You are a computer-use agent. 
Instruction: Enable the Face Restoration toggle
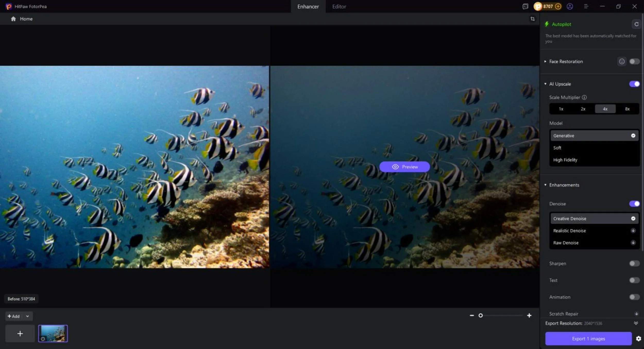tap(634, 61)
